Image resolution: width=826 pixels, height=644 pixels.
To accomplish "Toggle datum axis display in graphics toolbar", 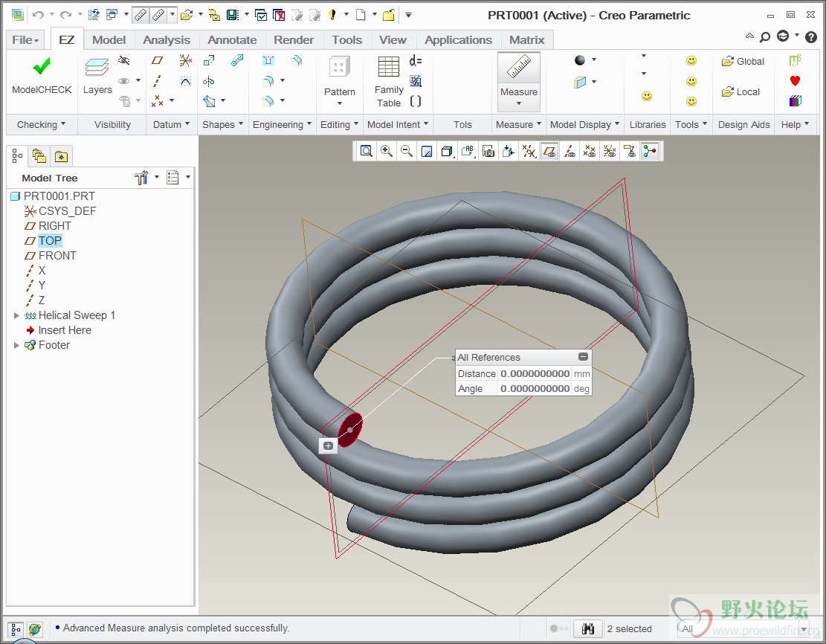I will (570, 151).
